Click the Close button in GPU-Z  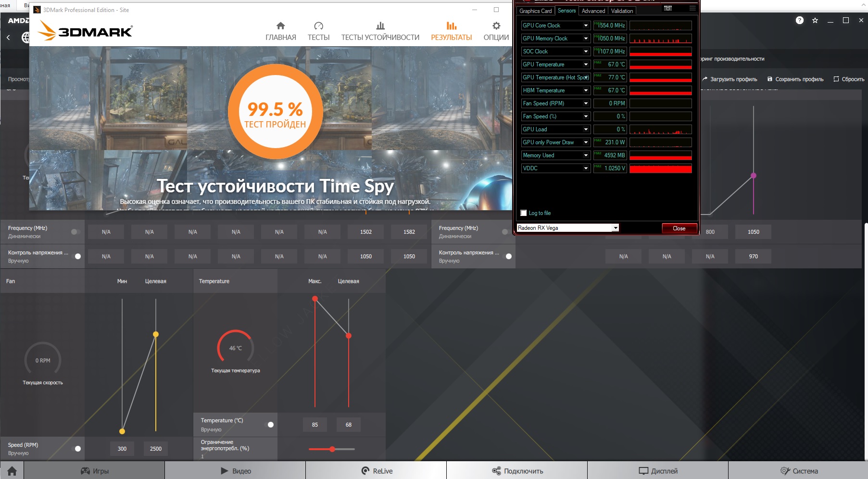click(679, 228)
